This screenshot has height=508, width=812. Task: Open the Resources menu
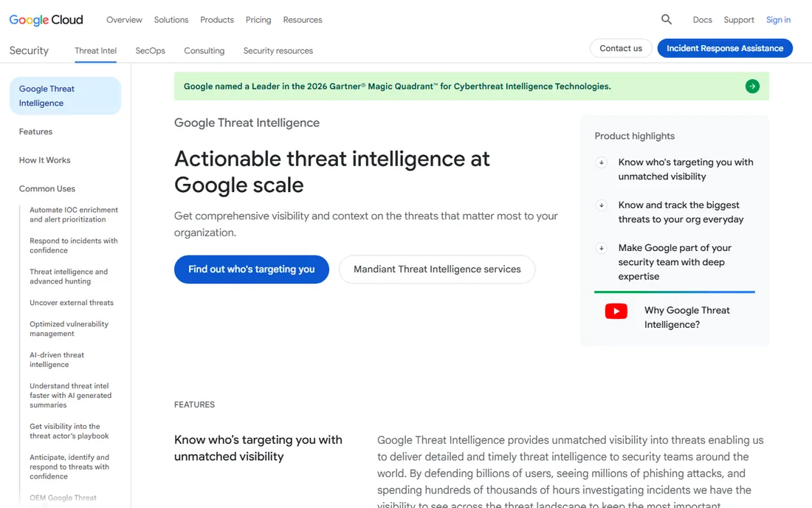click(303, 20)
